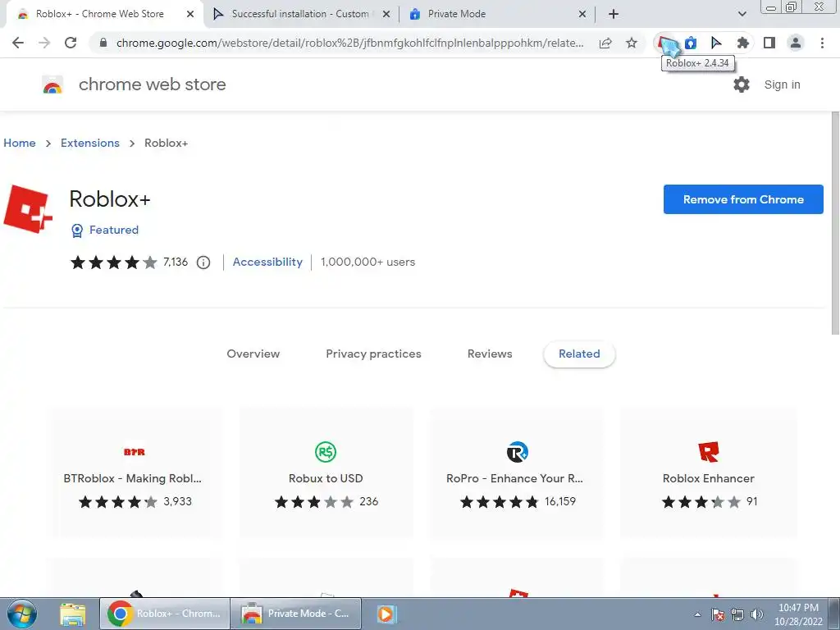Click Remove from Chrome button
The width and height of the screenshot is (840, 630).
tap(743, 199)
